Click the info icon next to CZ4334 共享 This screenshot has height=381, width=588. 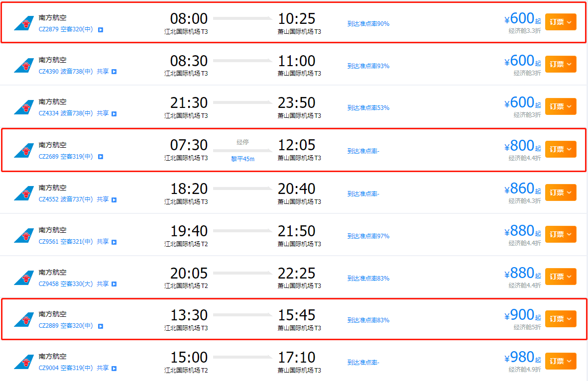click(x=114, y=113)
